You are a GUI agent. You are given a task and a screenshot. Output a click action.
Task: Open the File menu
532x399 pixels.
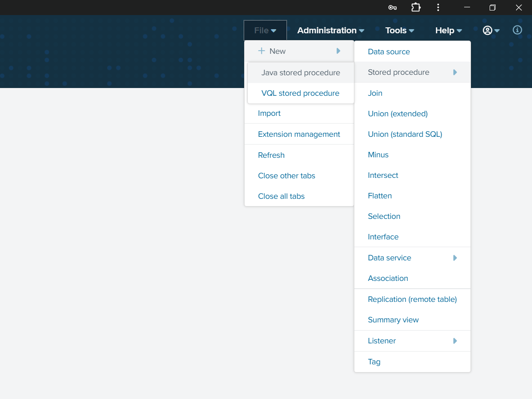(266, 31)
